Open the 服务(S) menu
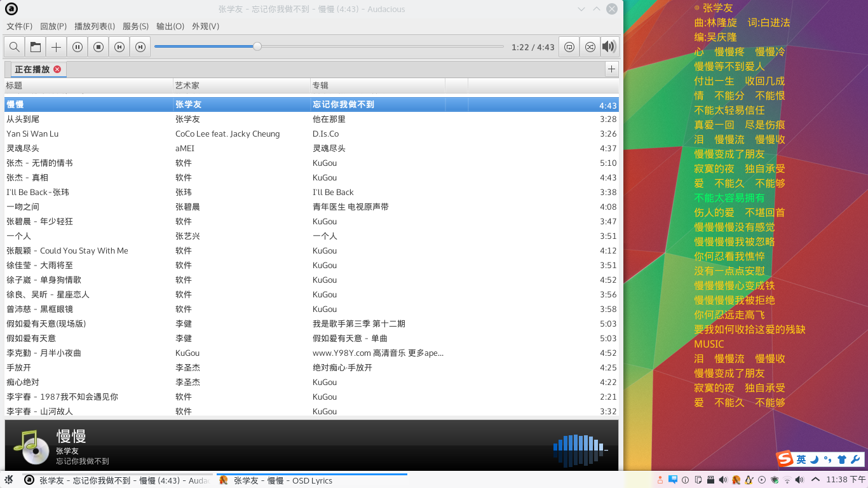Viewport: 868px width, 488px height. click(x=135, y=26)
